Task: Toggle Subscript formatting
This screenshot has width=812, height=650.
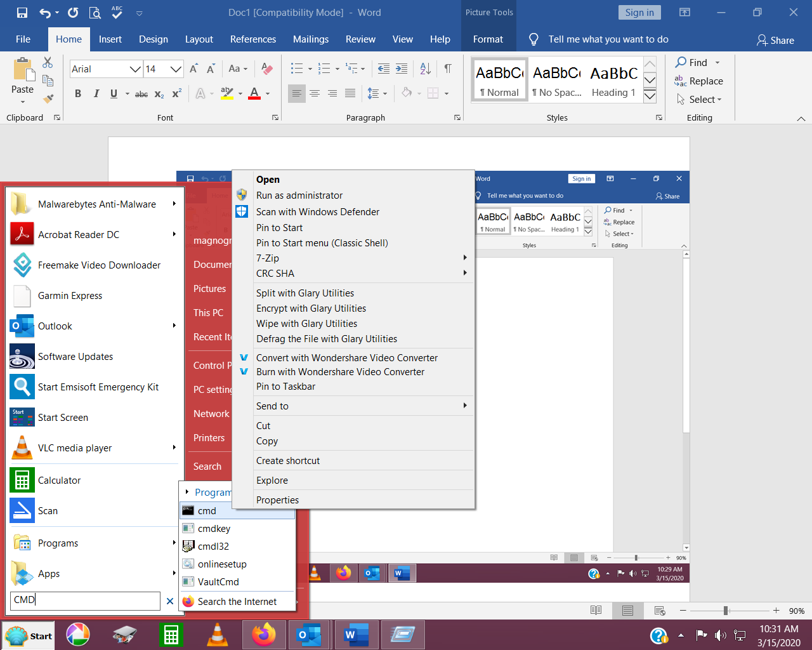Action: click(x=159, y=94)
